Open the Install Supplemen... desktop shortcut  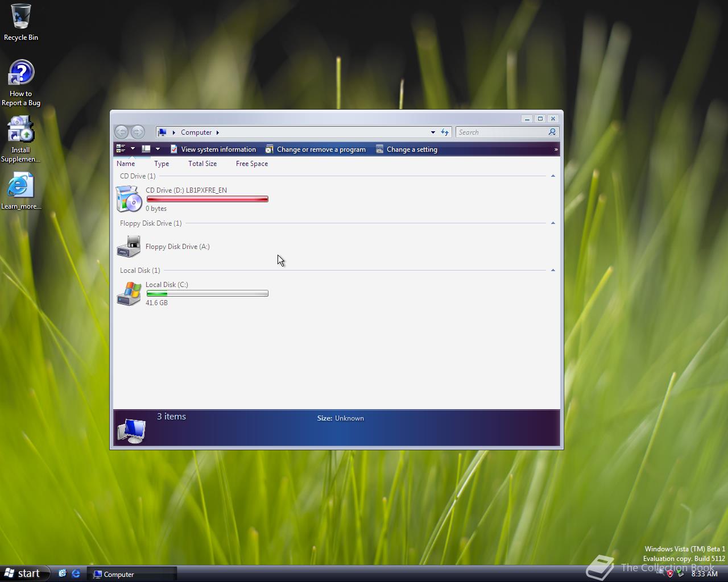click(20, 139)
